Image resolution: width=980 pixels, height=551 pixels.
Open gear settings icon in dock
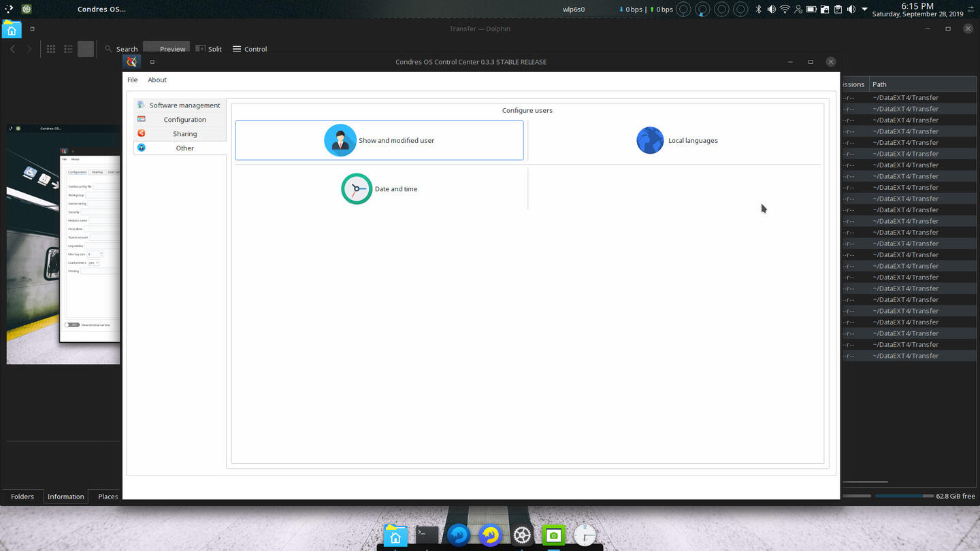pyautogui.click(x=522, y=535)
